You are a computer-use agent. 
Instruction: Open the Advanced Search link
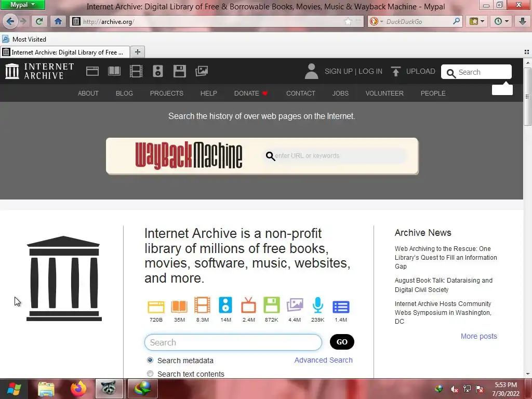click(x=323, y=360)
